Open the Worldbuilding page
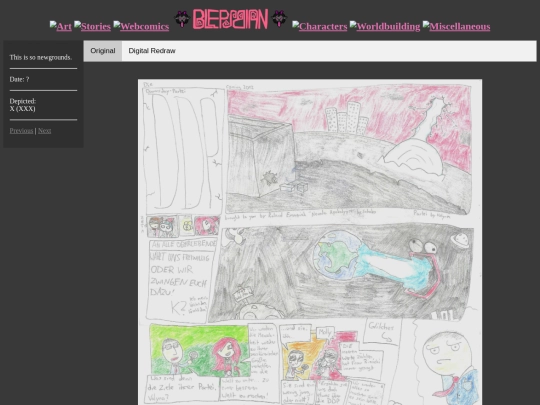The width and height of the screenshot is (540, 405). click(x=385, y=26)
